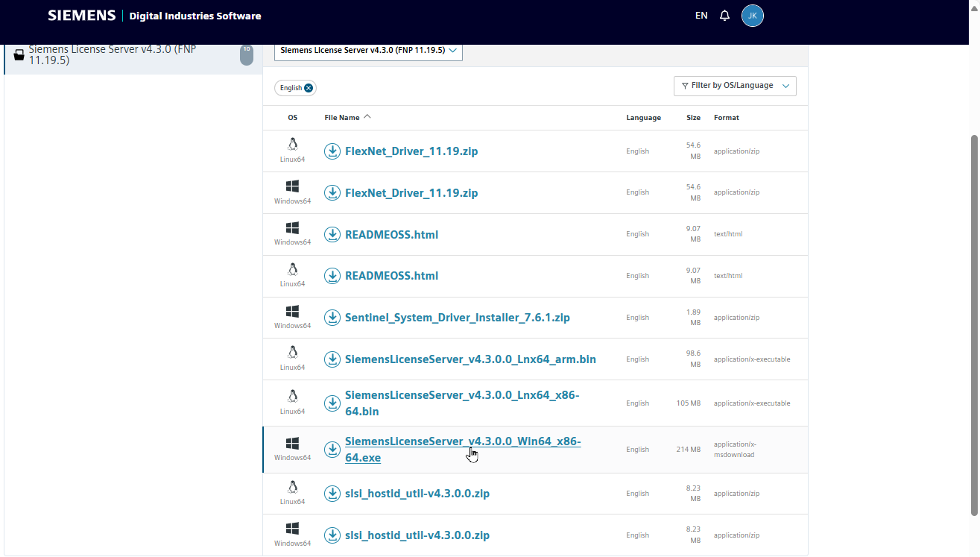Click the Language column header
Image resolution: width=980 pixels, height=557 pixels.
click(643, 118)
